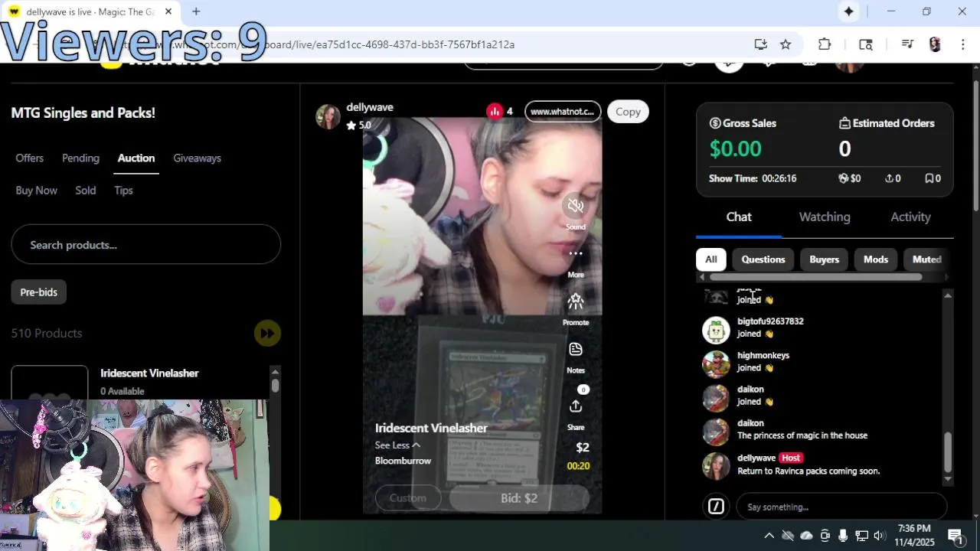The image size is (980, 551).
Task: Click the install app icon in address bar
Action: [760, 44]
